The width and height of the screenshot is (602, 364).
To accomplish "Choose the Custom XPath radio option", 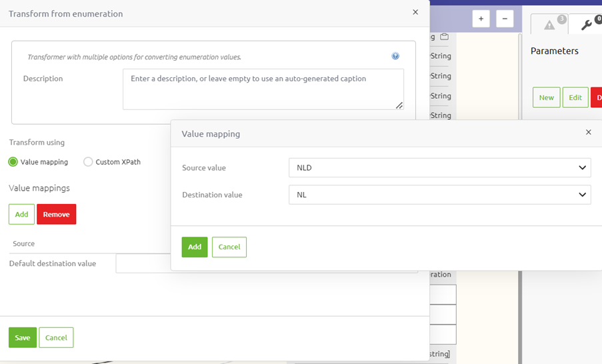I will 88,162.
